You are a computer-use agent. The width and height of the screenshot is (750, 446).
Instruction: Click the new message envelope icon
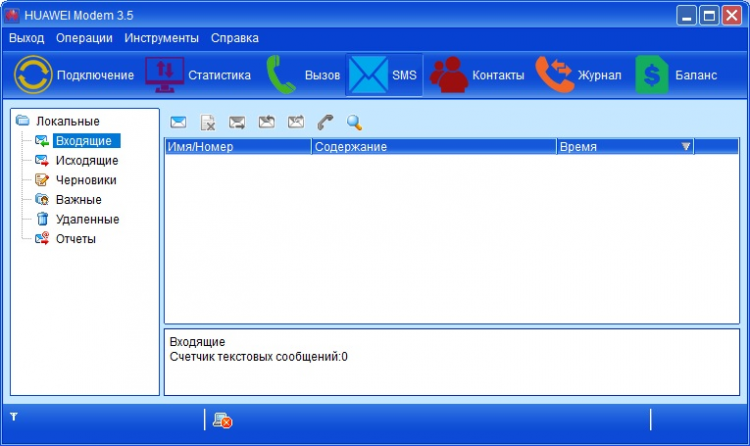(178, 123)
